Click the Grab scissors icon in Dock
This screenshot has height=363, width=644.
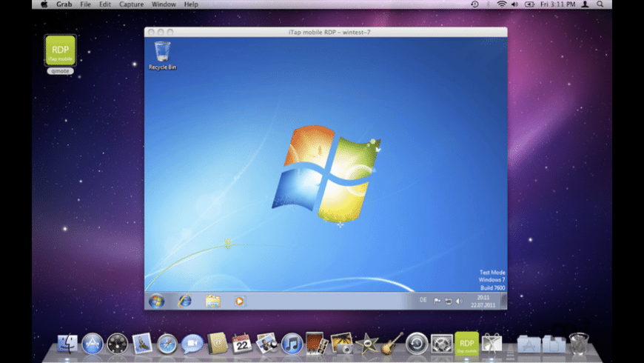(x=492, y=343)
